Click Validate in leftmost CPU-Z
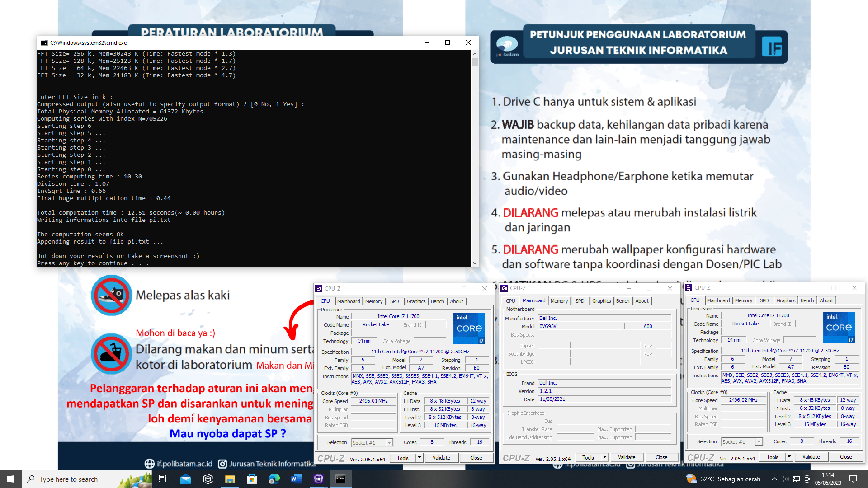 coord(441,458)
